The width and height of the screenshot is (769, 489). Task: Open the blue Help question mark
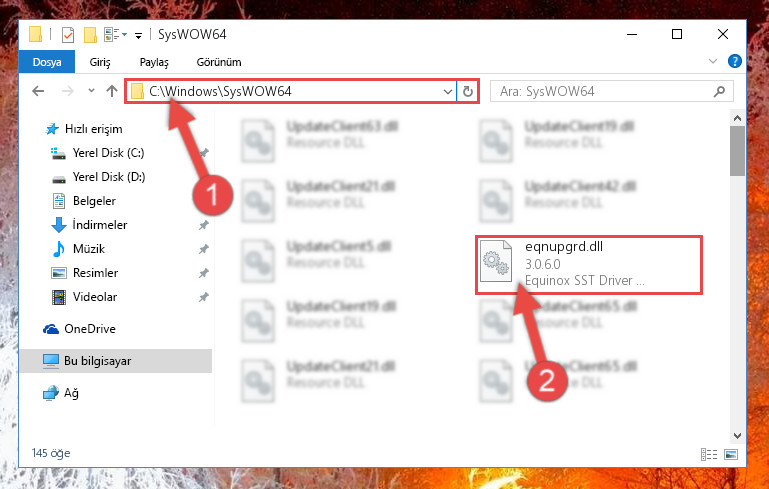734,61
